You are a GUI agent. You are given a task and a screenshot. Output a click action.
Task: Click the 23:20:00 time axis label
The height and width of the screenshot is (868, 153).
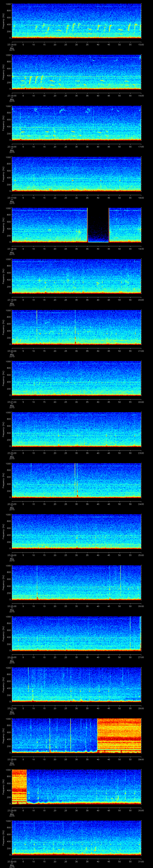pos(12,351)
